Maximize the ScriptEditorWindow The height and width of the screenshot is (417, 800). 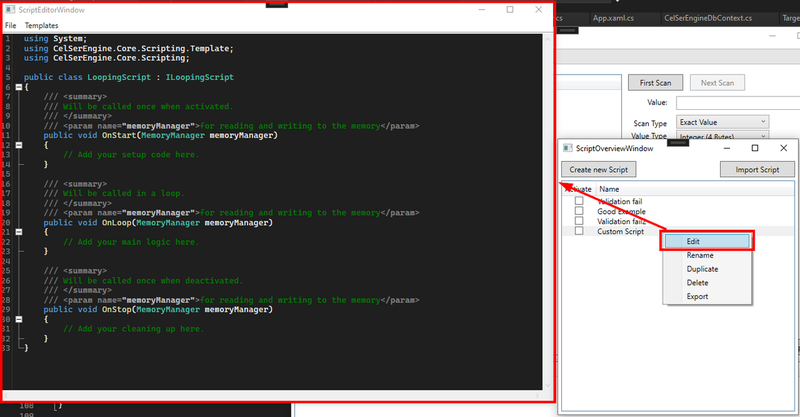click(x=510, y=10)
